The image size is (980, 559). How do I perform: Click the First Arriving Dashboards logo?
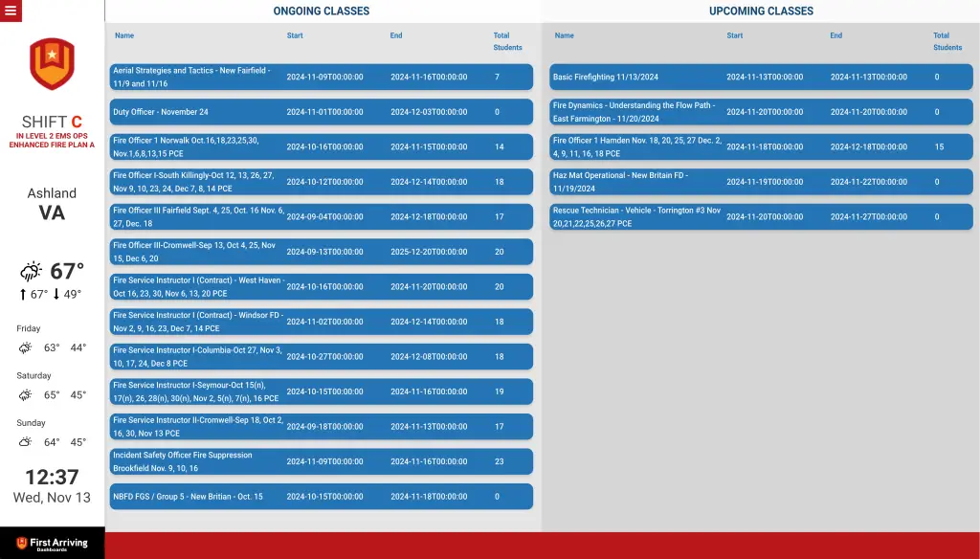point(52,543)
